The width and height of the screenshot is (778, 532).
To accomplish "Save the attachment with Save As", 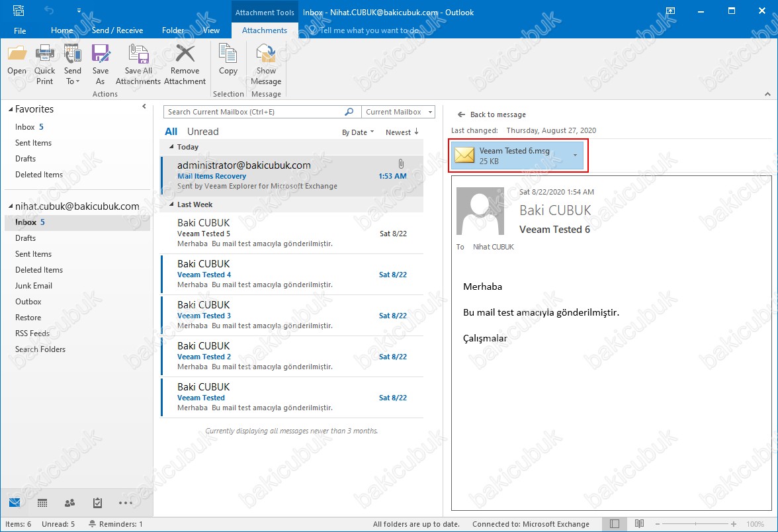I will 101,65.
